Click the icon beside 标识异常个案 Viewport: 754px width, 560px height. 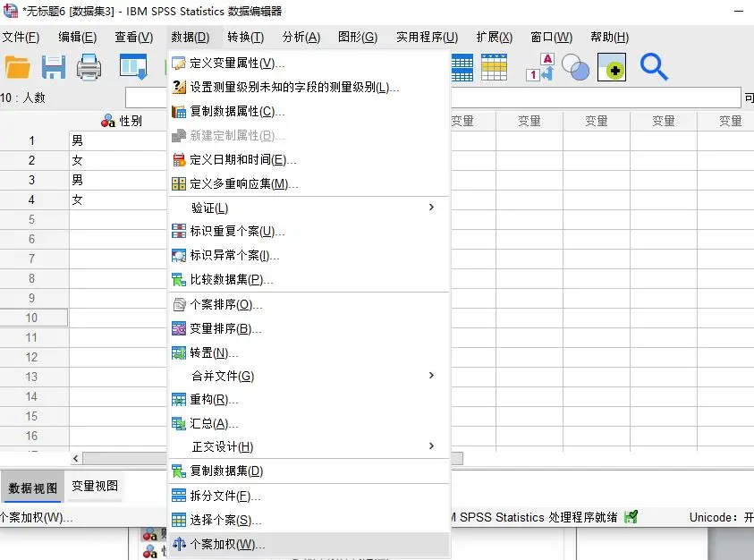pos(179,256)
